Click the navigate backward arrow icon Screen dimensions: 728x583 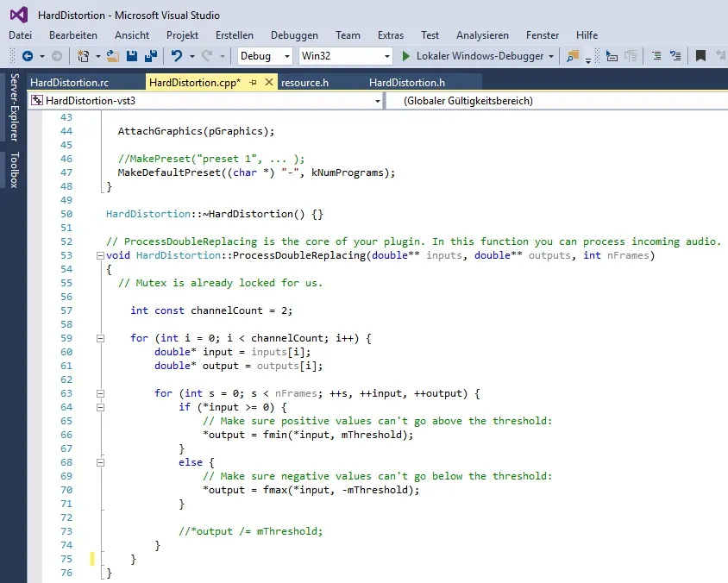(x=27, y=56)
